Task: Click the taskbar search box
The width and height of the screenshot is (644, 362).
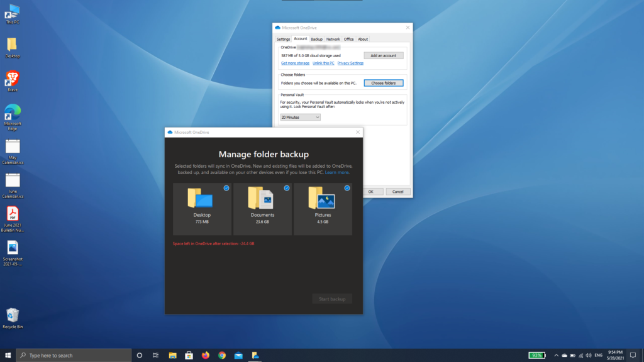Action: (x=74, y=356)
